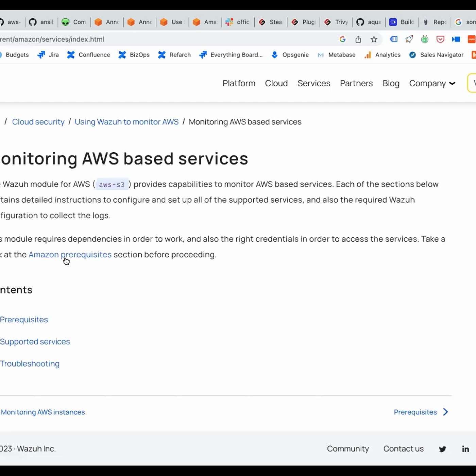This screenshot has width=476, height=476.
Task: Open the Pocket extension icon
Action: [440, 39]
